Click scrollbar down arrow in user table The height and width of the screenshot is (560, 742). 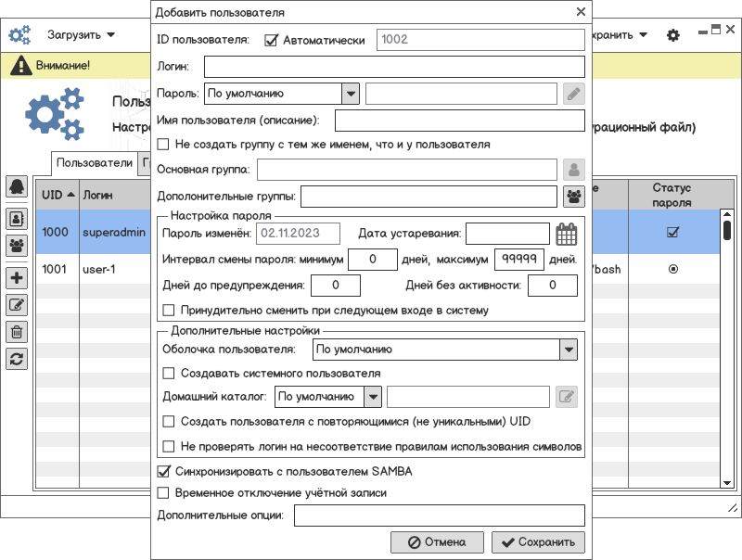coord(727,483)
